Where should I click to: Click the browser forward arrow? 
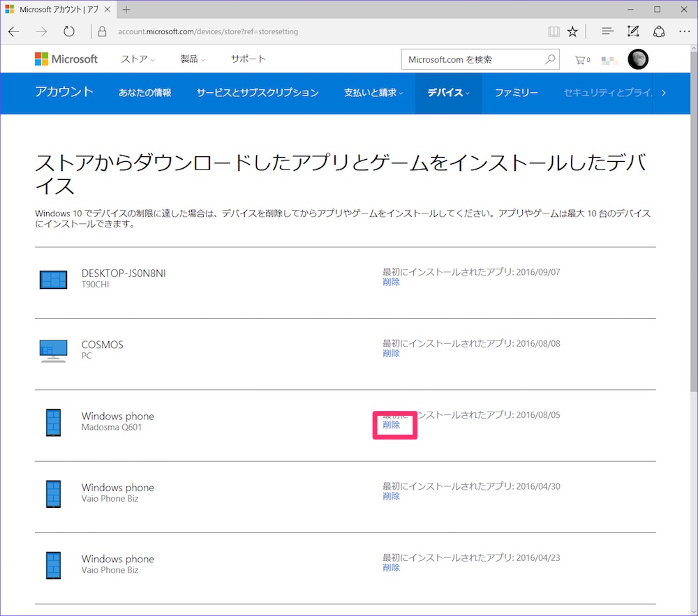41,31
